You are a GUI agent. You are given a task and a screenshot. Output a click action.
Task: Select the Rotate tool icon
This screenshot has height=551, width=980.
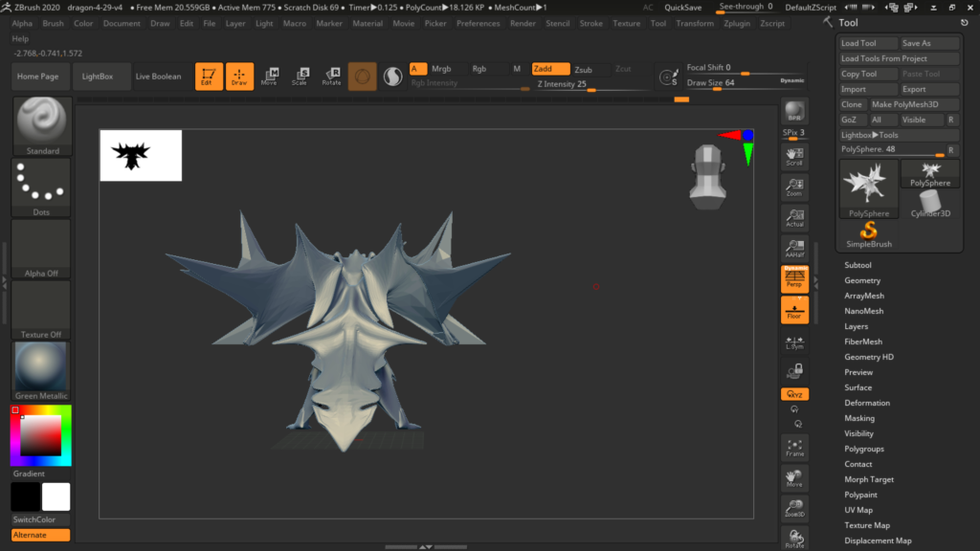click(x=331, y=77)
